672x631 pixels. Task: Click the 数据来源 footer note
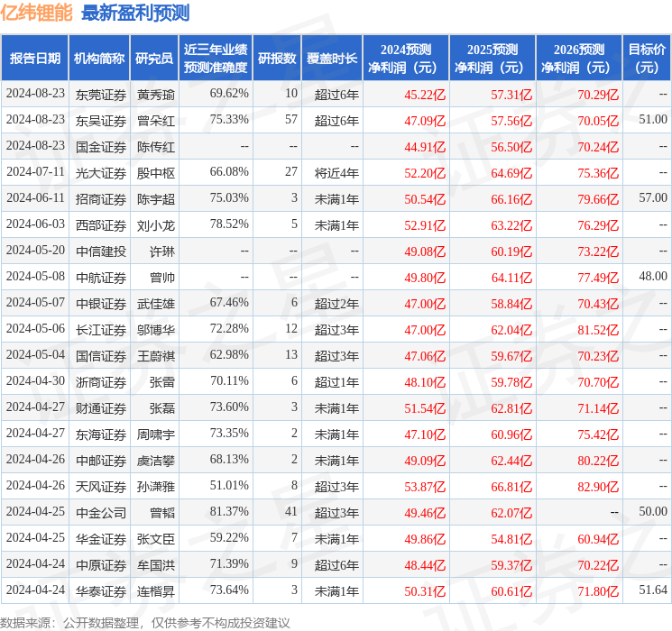point(145,622)
